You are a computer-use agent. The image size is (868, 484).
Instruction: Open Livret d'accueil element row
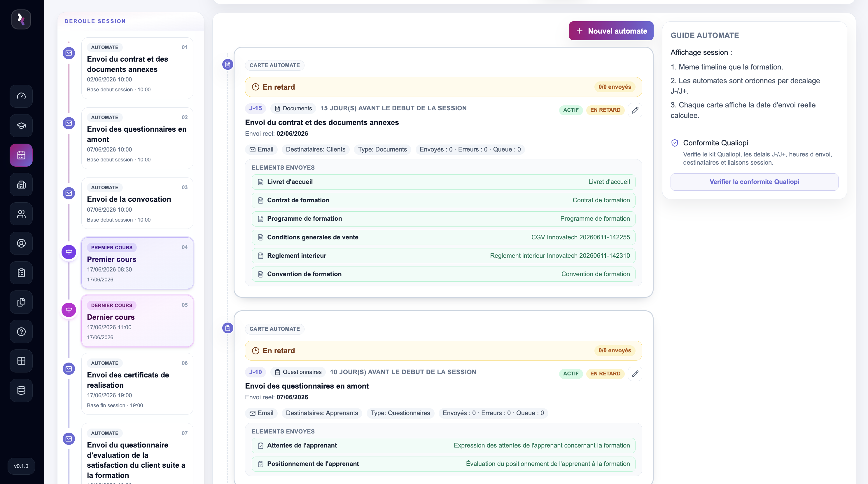(443, 182)
